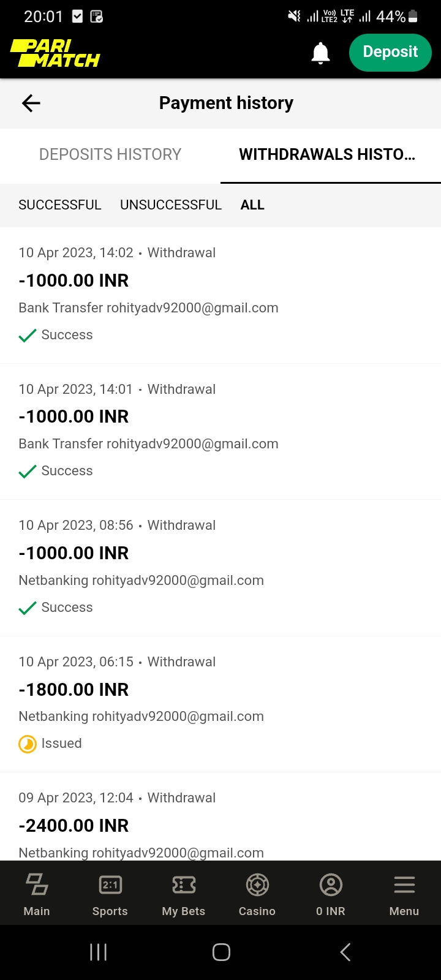Open notifications bell icon
This screenshot has width=441, height=980.
pyautogui.click(x=320, y=53)
